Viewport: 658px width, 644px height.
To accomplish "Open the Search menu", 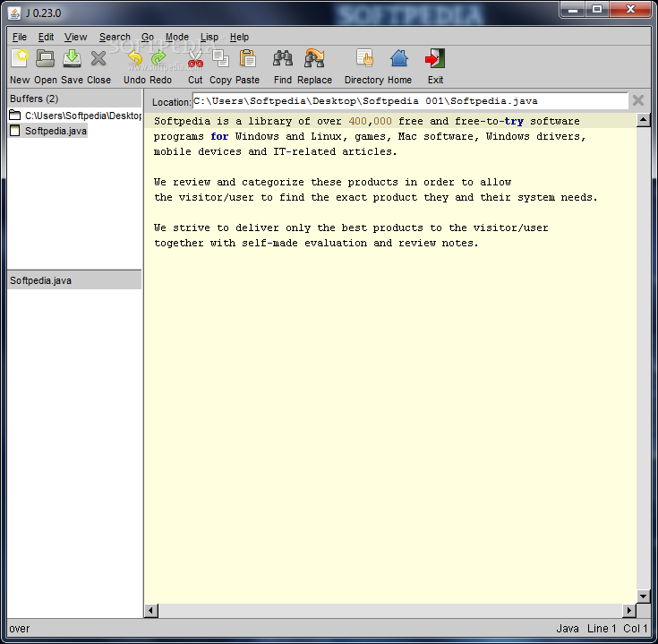I will [115, 37].
